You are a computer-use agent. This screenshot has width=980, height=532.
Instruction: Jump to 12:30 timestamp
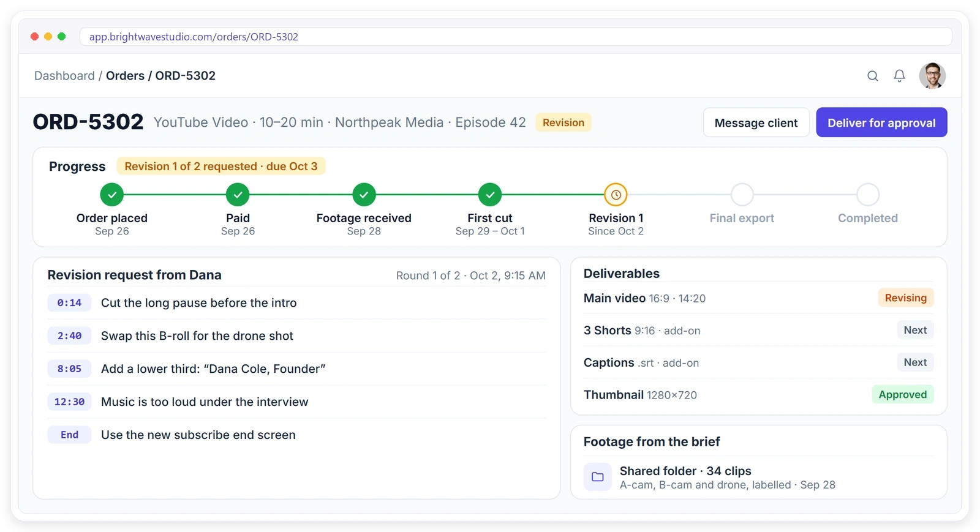pyautogui.click(x=69, y=402)
